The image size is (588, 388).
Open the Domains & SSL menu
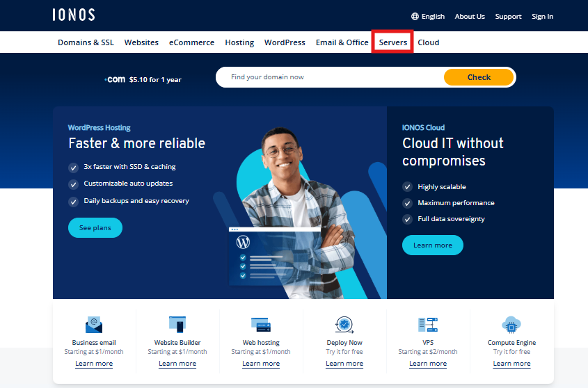pos(86,42)
